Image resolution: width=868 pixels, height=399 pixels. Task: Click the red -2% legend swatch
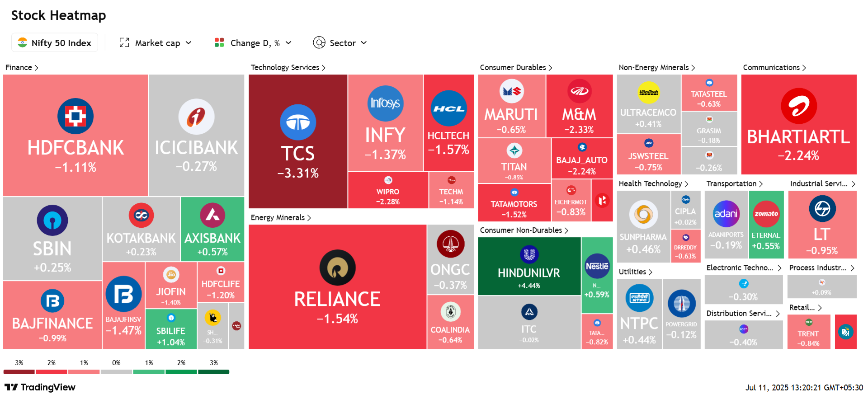(52, 372)
